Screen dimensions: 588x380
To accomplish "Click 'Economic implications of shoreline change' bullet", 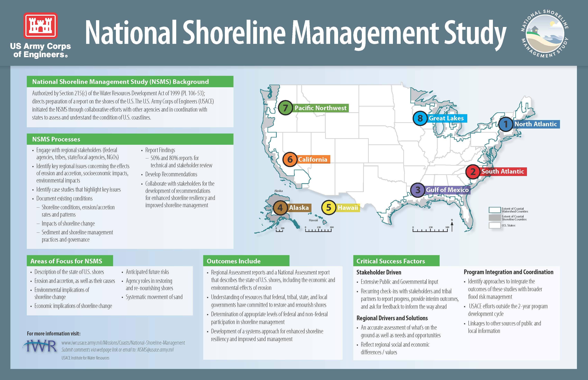I will click(73, 306).
